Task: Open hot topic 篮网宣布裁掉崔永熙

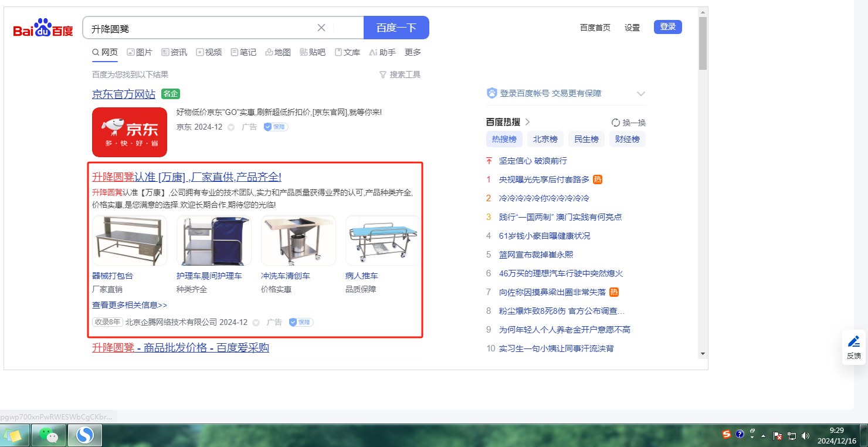Action: coord(536,255)
